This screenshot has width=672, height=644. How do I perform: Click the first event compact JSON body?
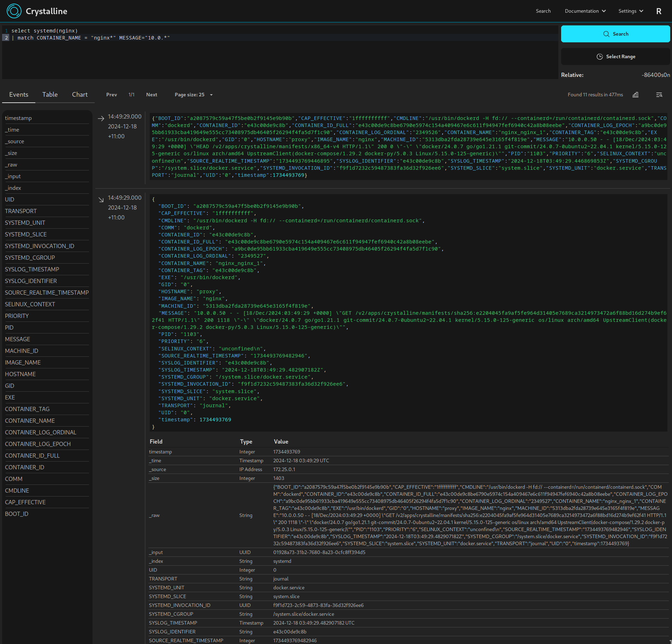(409, 146)
